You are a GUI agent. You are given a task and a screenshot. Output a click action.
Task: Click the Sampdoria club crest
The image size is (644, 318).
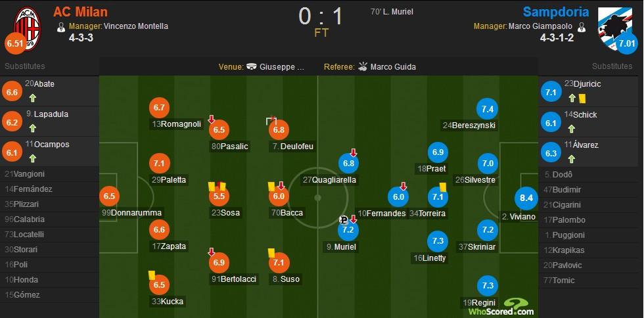click(x=615, y=26)
